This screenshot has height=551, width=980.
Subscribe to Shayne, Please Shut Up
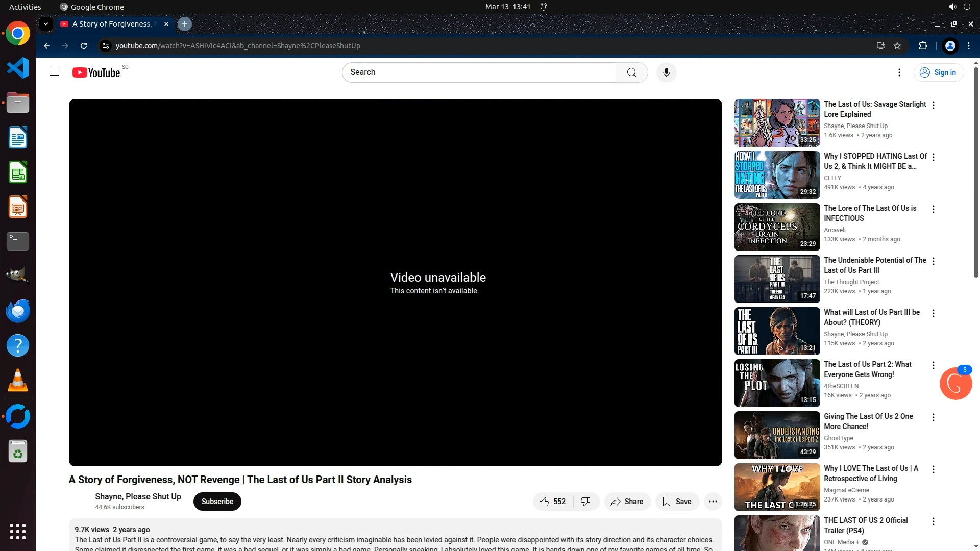point(217,502)
